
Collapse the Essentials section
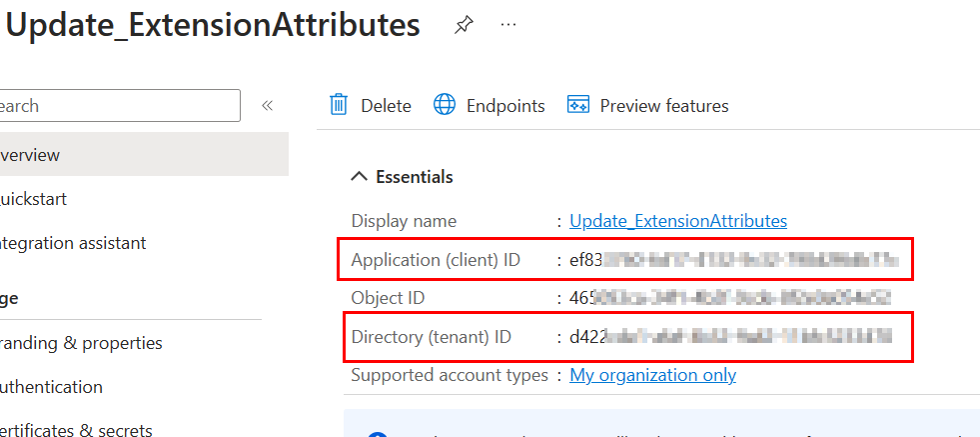tap(359, 177)
